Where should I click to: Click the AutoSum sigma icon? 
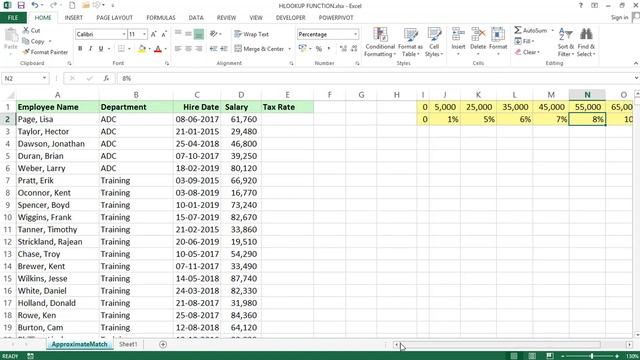point(518,30)
